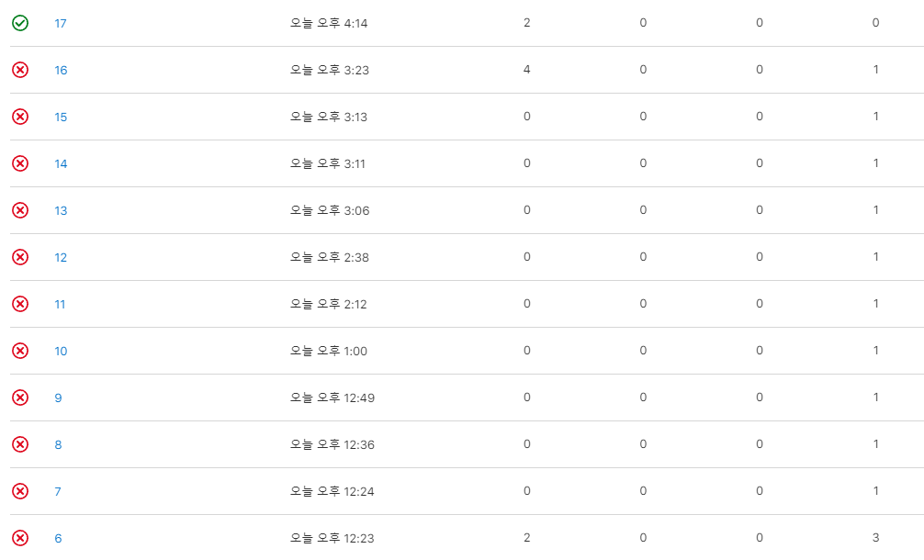Open build number 17 link

[x=60, y=24]
